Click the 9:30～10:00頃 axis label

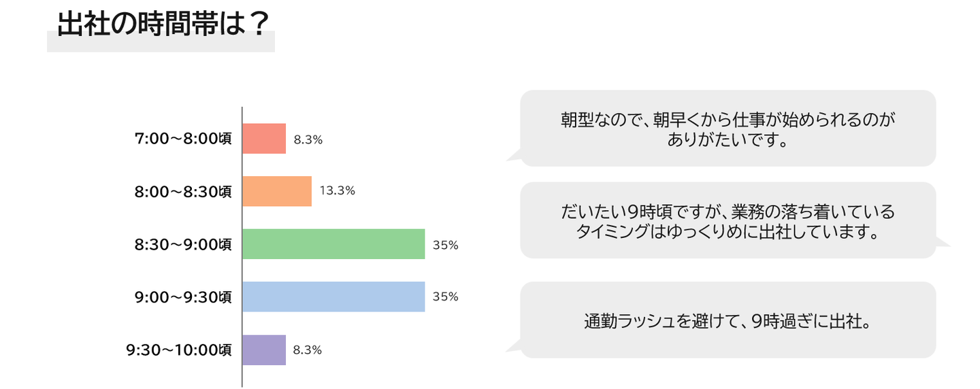click(179, 350)
